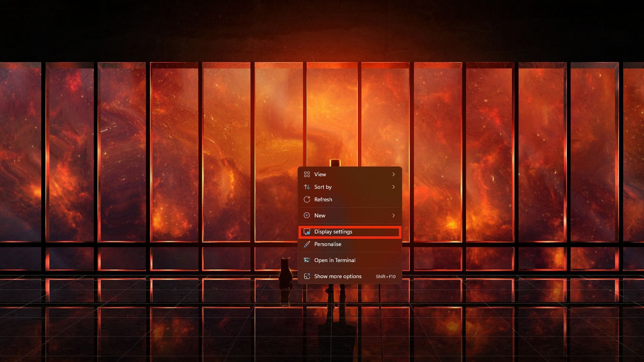Expand New submenu with arrow
The height and width of the screenshot is (362, 644).
coord(393,215)
